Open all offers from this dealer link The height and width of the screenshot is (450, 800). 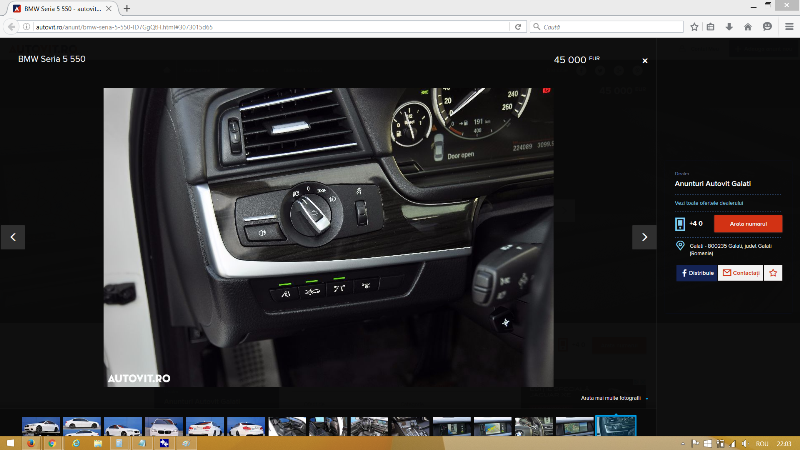[709, 203]
